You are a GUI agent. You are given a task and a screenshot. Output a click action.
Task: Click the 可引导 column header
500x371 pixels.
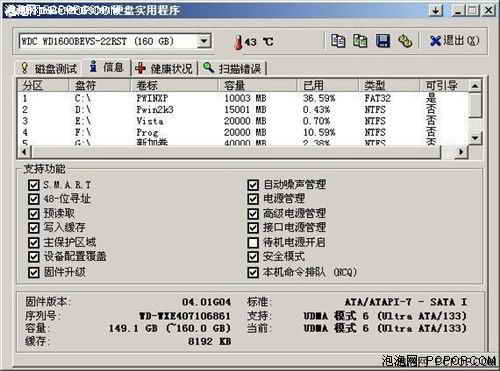[x=444, y=86]
